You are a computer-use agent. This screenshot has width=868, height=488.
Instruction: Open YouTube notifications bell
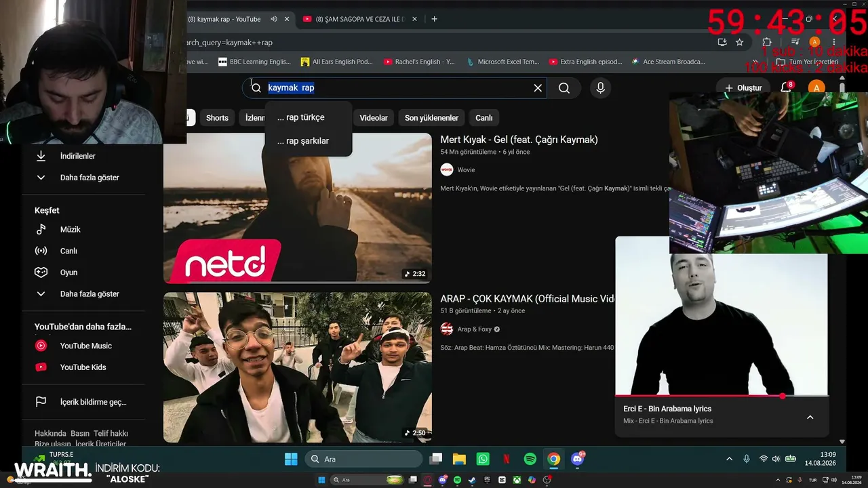[787, 87]
